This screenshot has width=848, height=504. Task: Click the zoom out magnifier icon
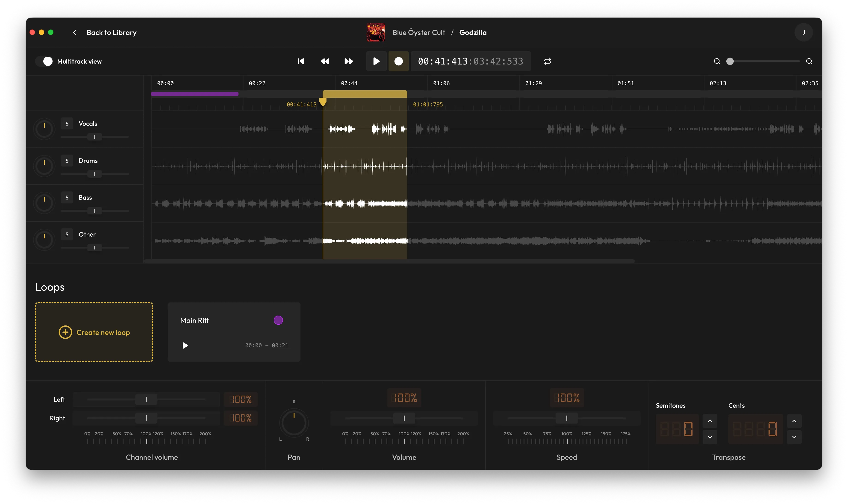click(717, 61)
